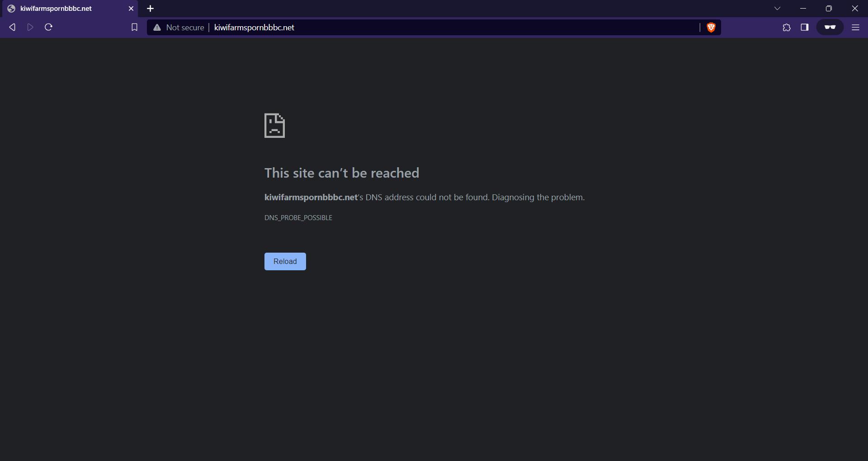Open a new tab

tap(151, 9)
